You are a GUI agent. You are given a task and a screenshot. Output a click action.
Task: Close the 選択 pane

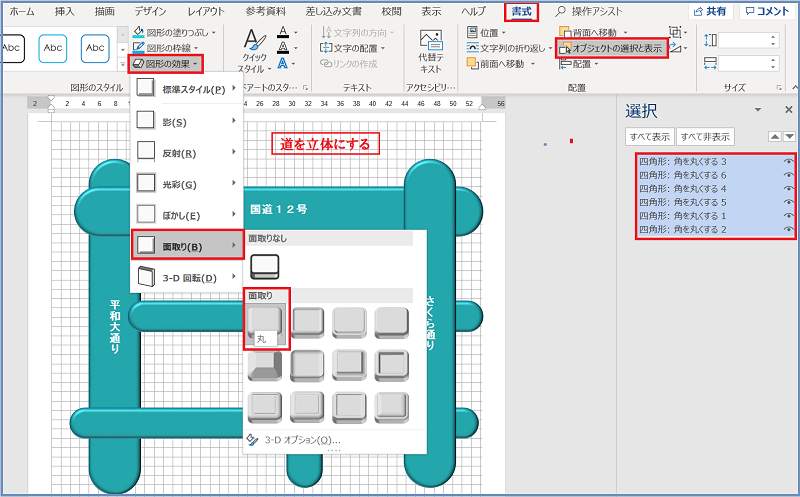[788, 110]
